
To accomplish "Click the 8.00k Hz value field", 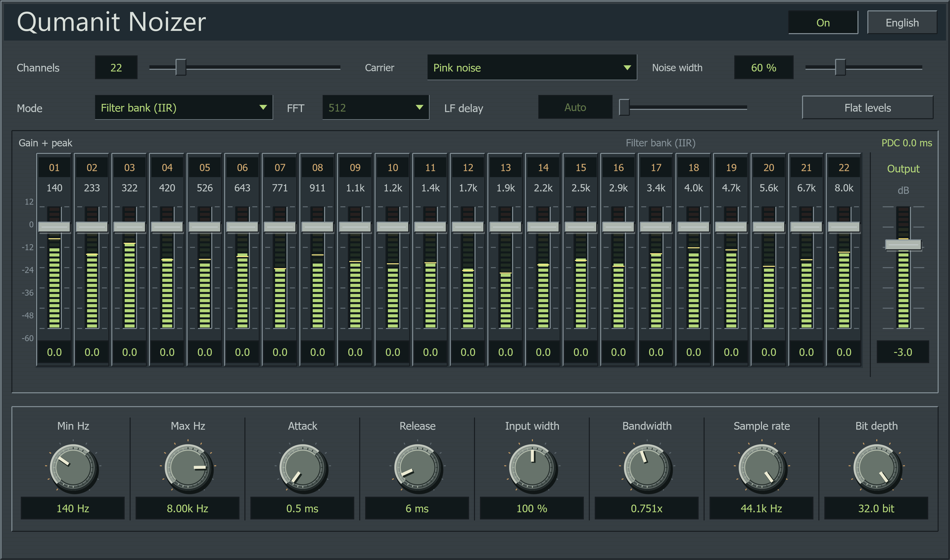I will point(187,508).
